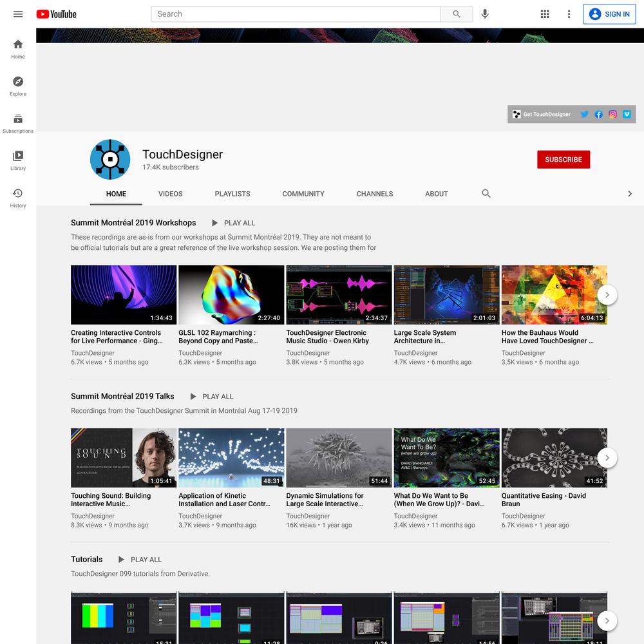Click the 17.4K subscribers text
Screen dimensions: 644x644
pos(171,167)
